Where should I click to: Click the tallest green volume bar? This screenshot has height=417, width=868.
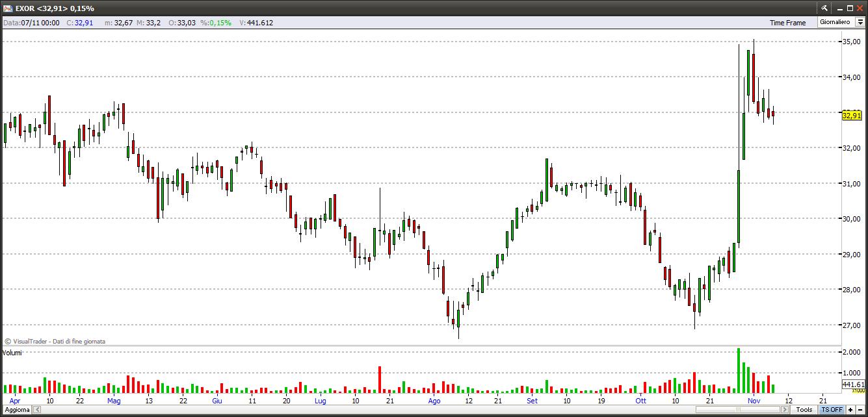click(x=739, y=370)
